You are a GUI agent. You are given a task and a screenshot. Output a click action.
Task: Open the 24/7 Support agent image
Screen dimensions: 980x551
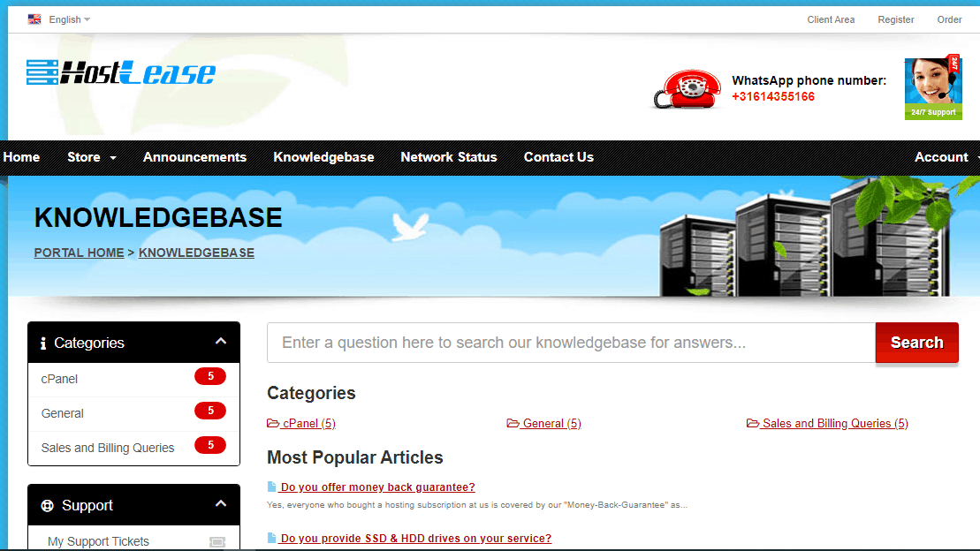[933, 87]
